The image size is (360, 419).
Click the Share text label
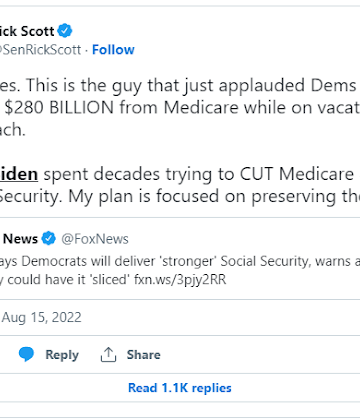143,355
